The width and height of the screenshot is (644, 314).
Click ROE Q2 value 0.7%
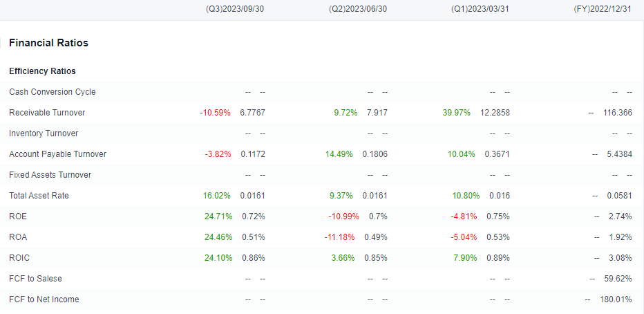coord(377,216)
